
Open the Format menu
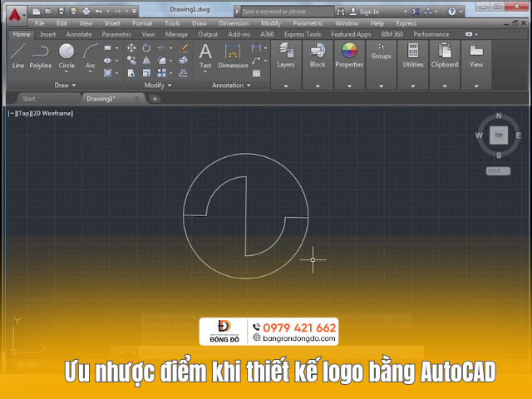(x=142, y=23)
